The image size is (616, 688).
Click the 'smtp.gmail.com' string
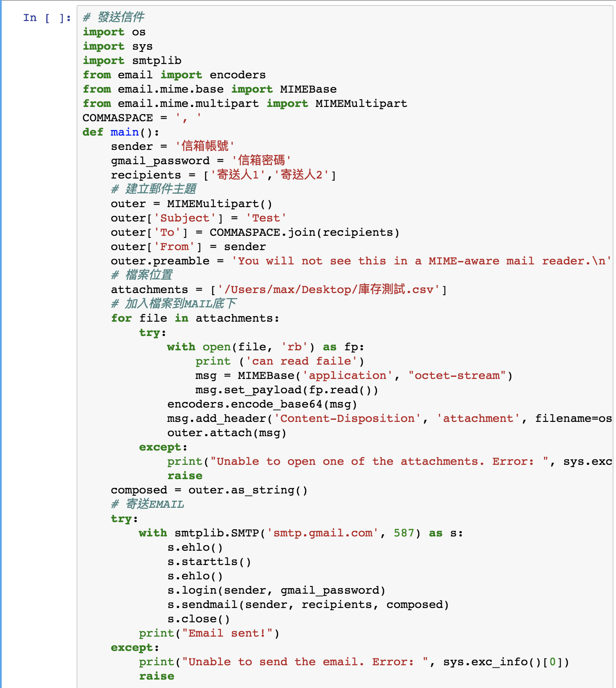(x=323, y=533)
